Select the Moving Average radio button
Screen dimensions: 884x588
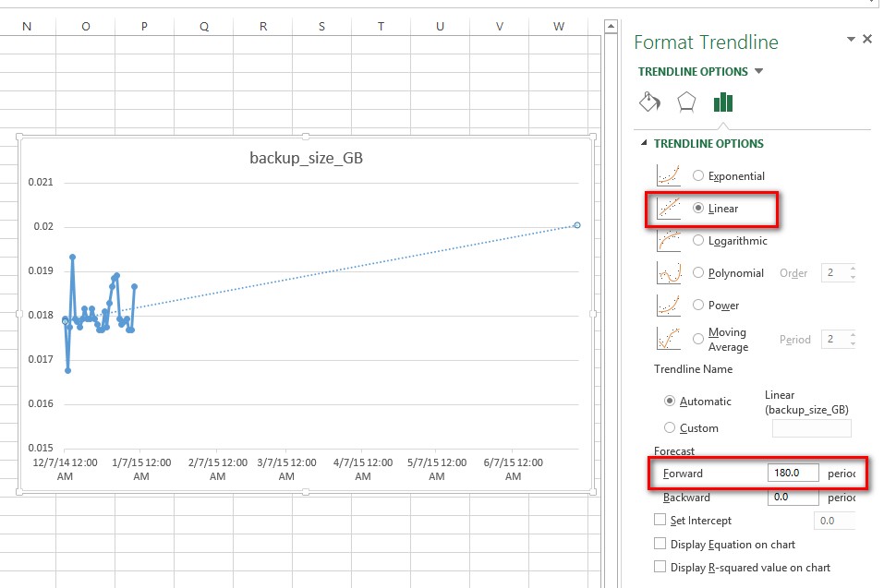(698, 339)
